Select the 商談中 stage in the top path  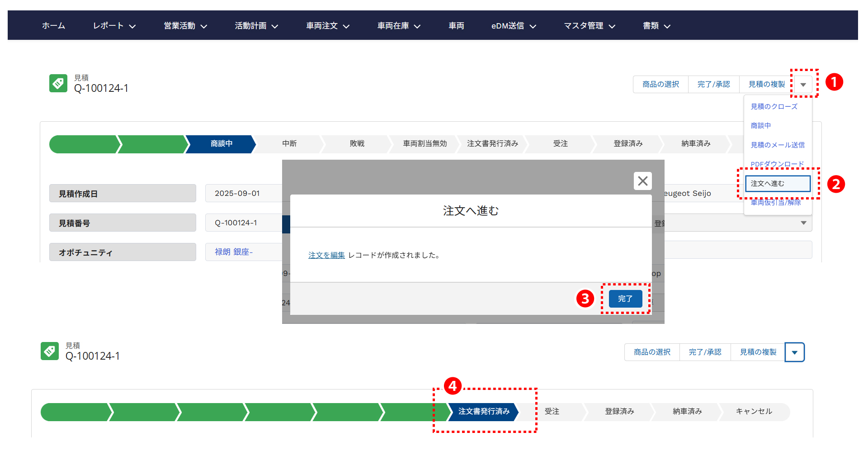coord(221,144)
